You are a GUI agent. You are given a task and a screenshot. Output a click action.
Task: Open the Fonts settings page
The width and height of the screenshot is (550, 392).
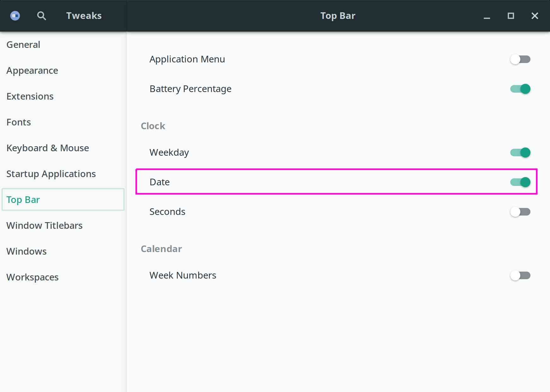(x=63, y=122)
